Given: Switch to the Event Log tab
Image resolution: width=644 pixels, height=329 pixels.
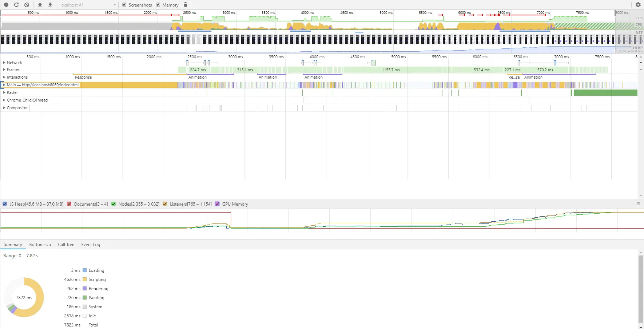Looking at the screenshot, I should 91,245.
